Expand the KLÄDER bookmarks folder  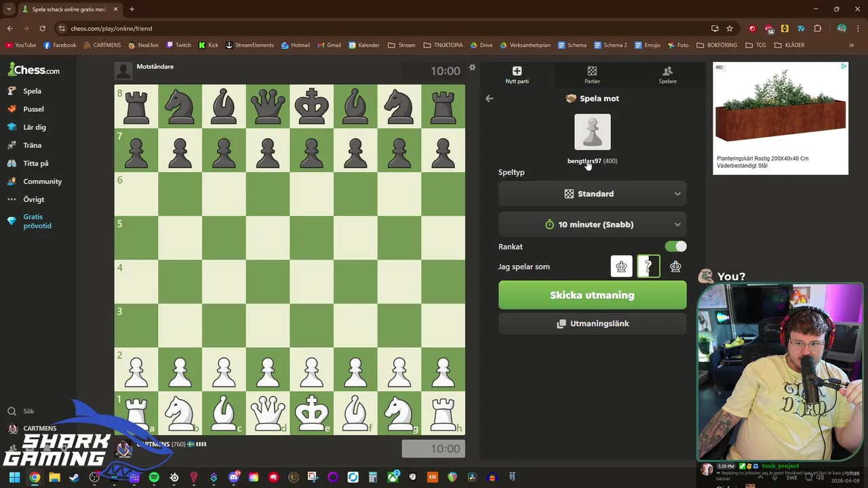click(x=789, y=45)
